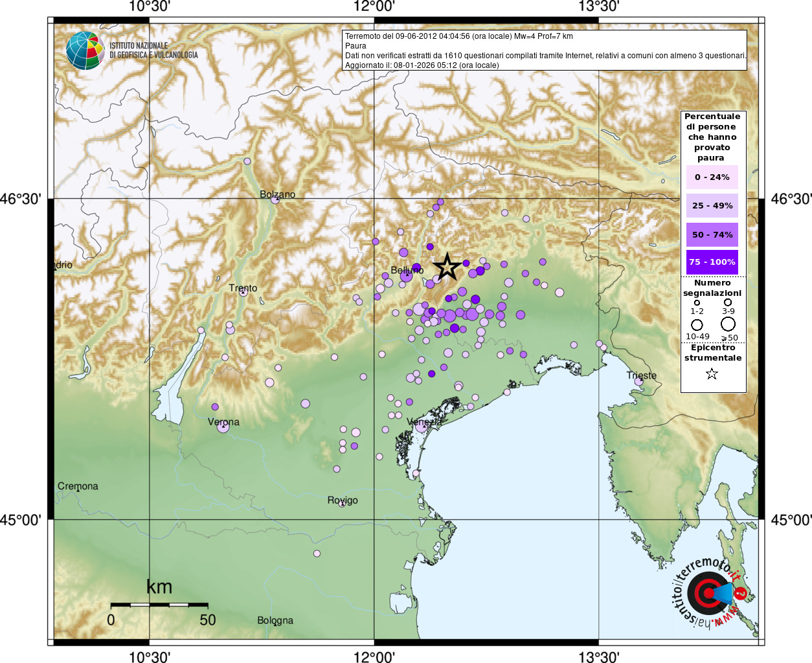Click the Bologna city label
This screenshot has width=812, height=663.
point(275,620)
